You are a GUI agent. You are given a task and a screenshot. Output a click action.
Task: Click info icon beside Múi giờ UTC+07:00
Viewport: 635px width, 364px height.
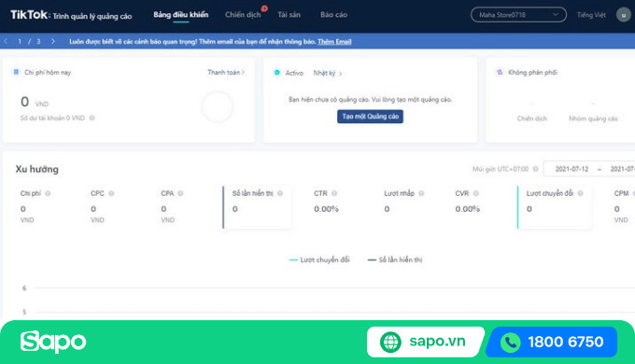535,169
